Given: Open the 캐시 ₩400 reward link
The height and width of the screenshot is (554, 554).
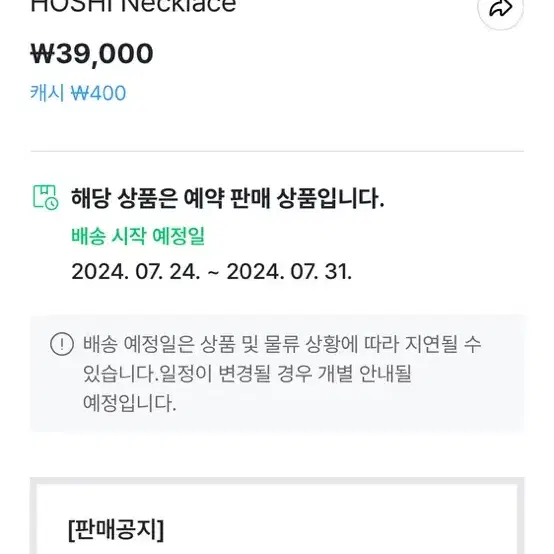Looking at the screenshot, I should click(x=78, y=93).
